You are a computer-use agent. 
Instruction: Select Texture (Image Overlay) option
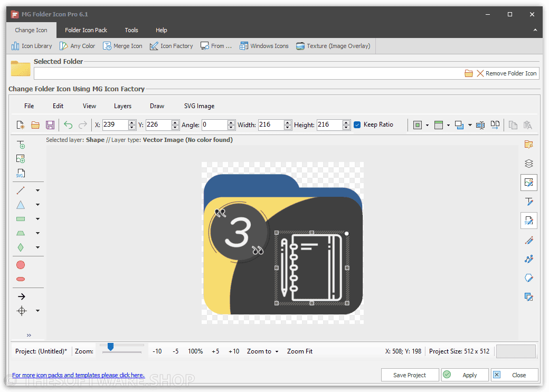333,46
